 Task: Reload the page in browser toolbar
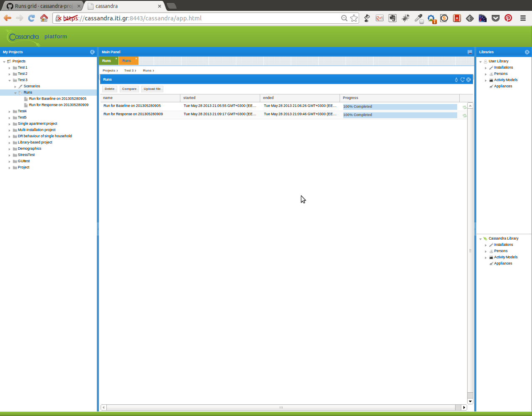(x=31, y=18)
